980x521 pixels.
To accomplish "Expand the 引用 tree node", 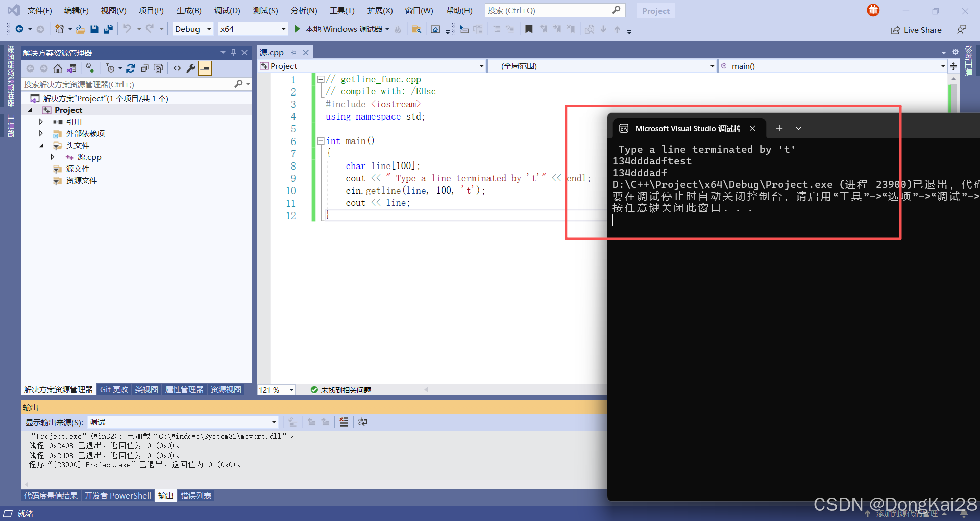I will pos(41,122).
